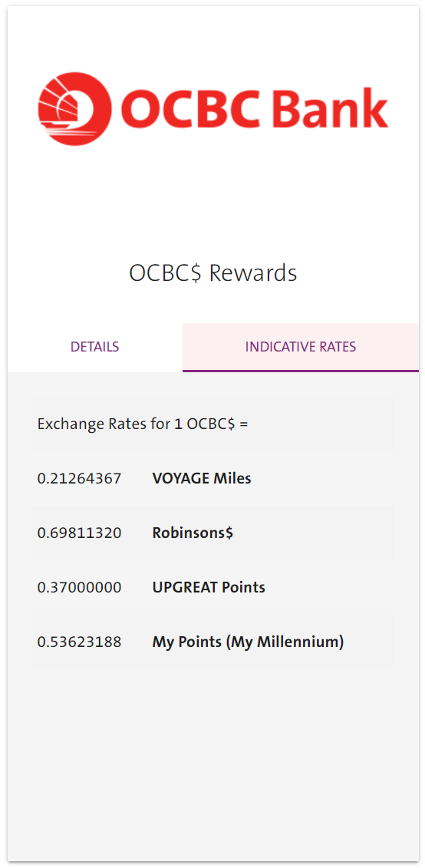
Task: Click the word Rewards in the heading
Action: click(253, 273)
